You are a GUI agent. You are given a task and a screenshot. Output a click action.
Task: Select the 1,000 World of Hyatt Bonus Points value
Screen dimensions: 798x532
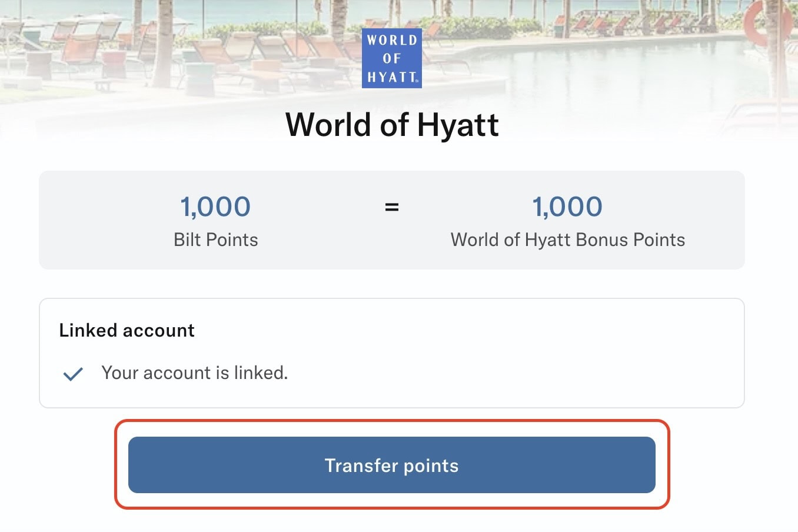(567, 207)
